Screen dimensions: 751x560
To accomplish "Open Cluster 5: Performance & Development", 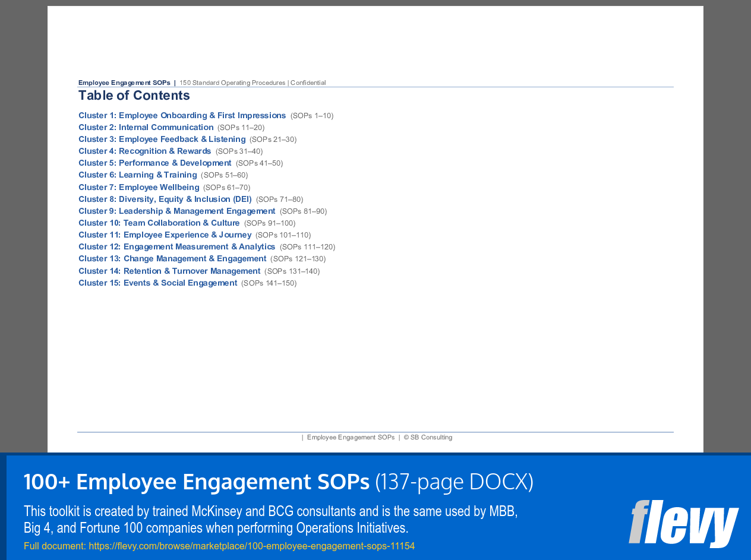I will point(154,163).
